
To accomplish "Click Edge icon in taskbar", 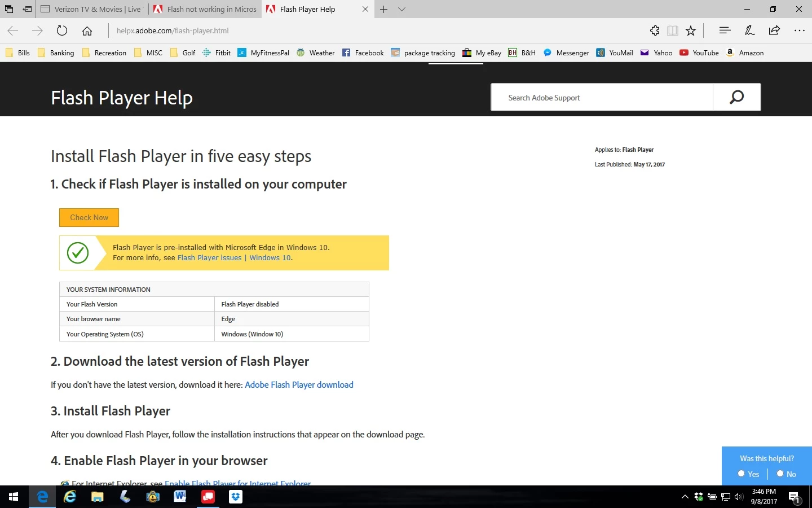I will pos(42,497).
